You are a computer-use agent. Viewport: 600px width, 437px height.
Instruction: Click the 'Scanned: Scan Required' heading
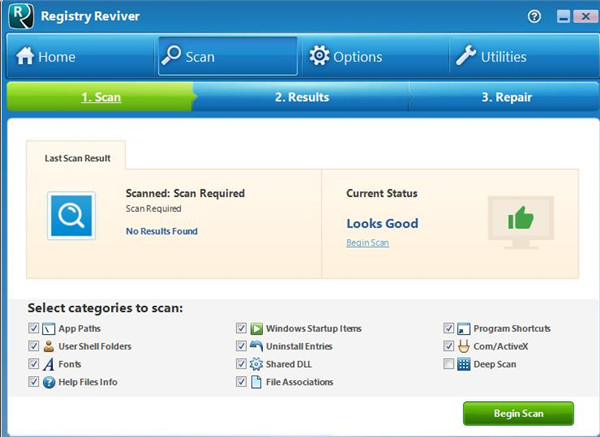pyautogui.click(x=185, y=193)
